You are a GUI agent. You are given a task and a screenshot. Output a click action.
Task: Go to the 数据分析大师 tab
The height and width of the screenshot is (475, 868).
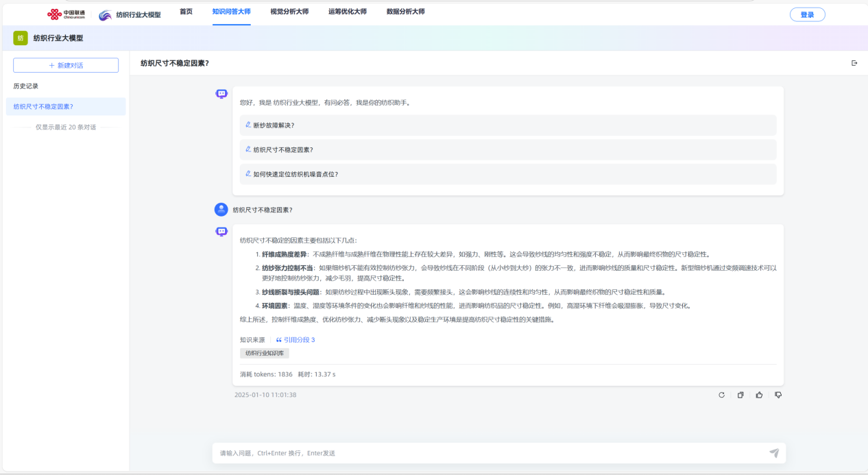[x=406, y=12]
